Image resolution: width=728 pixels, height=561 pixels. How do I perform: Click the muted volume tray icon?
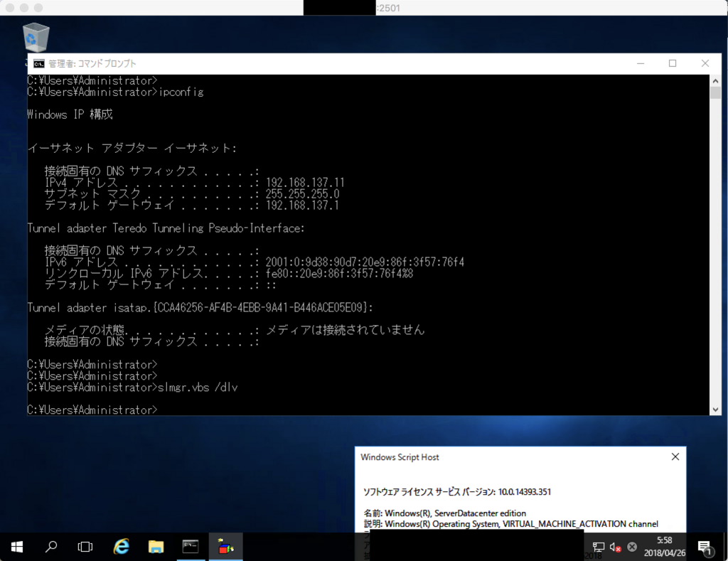tap(615, 547)
